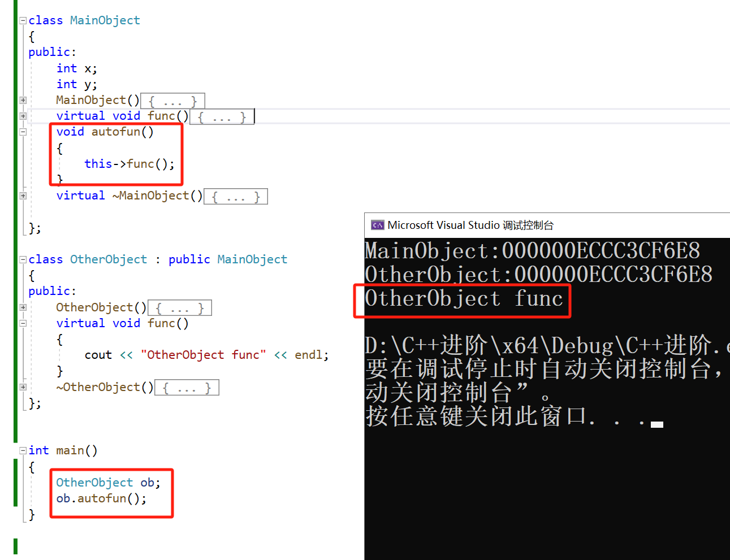Click the 'ob.autofun();' call in main
Viewport: 730px width, 560px height.
coord(101,498)
